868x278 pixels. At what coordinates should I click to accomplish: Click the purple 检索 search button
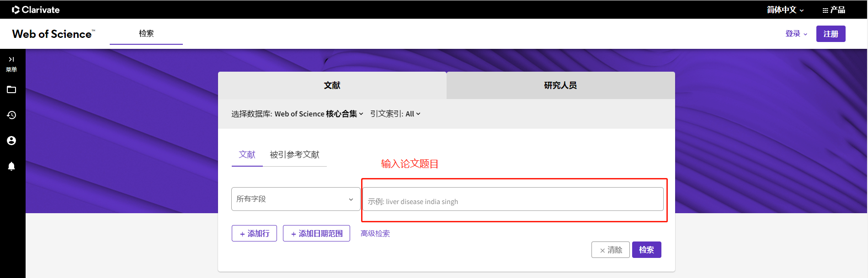647,250
